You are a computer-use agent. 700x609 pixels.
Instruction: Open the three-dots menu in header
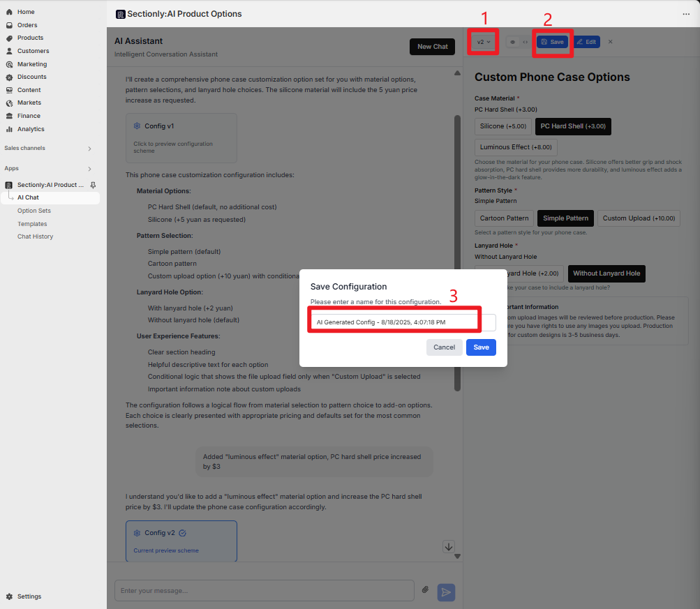tap(685, 14)
